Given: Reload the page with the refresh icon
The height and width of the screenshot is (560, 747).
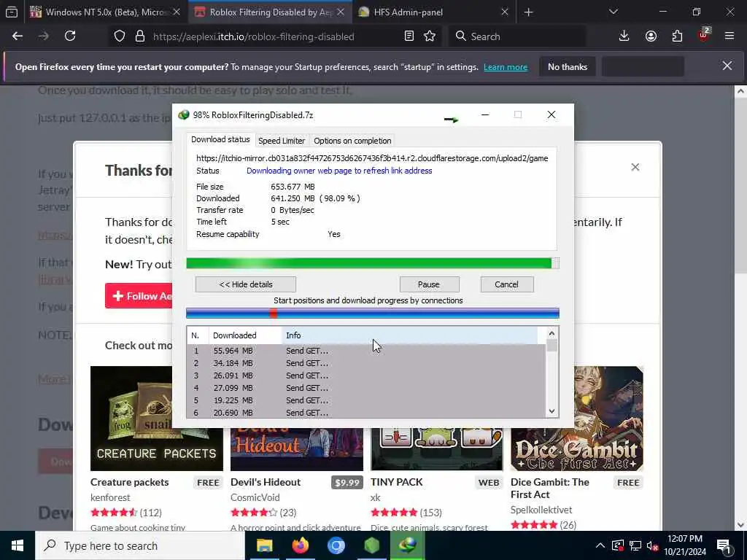Looking at the screenshot, I should 70,36.
